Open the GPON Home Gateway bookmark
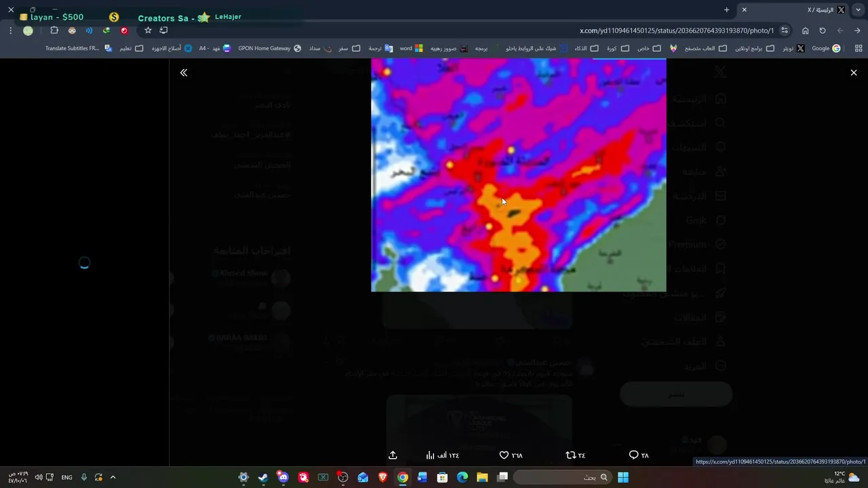 click(x=270, y=49)
